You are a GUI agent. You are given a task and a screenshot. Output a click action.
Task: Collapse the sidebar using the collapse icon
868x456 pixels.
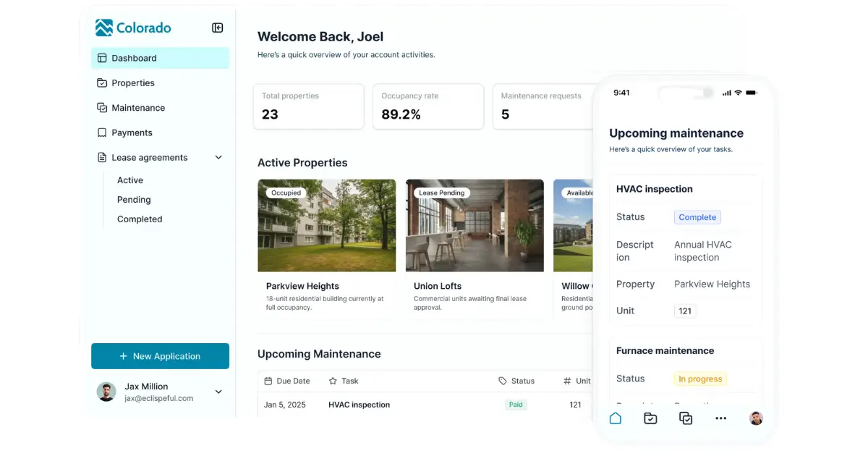(x=217, y=28)
